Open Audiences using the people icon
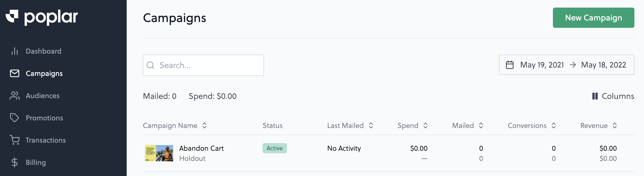This screenshot has height=176, width=644. point(15,96)
